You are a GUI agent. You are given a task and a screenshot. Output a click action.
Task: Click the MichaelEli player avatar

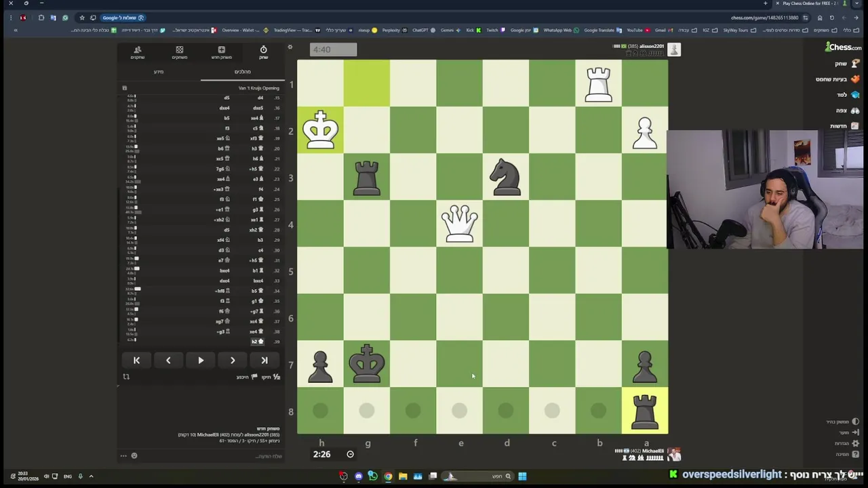[673, 454]
